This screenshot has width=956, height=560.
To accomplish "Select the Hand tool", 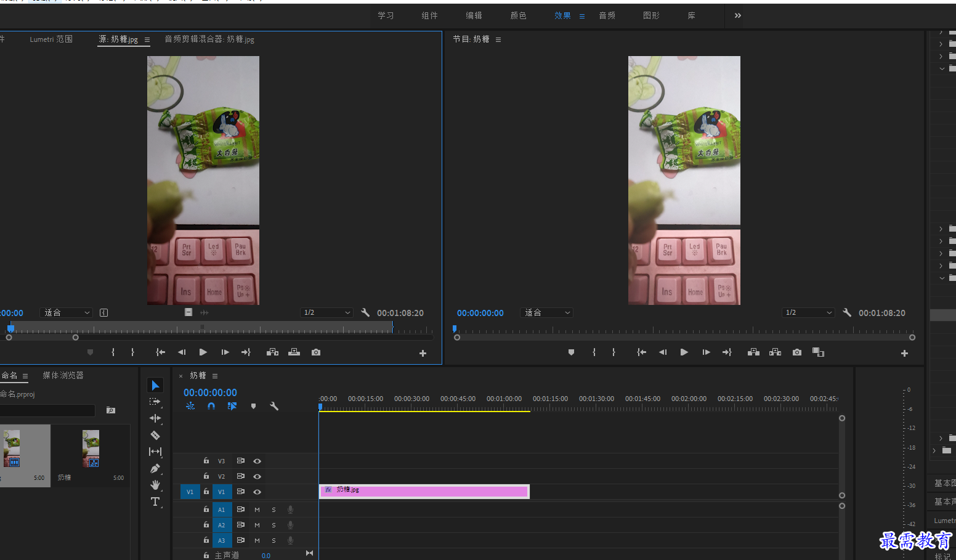I will 155,485.
